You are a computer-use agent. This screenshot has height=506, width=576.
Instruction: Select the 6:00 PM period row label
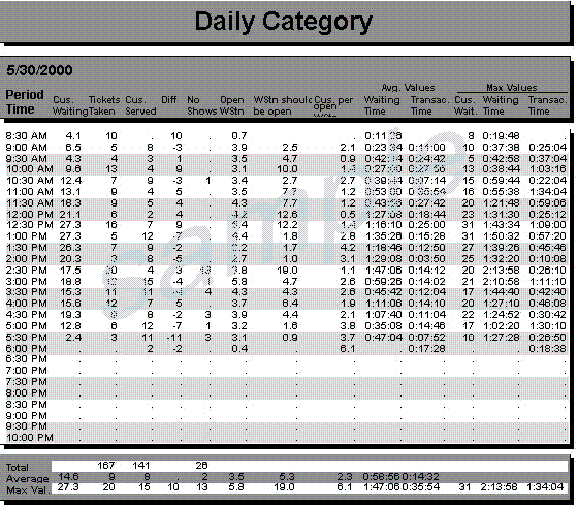click(x=26, y=349)
